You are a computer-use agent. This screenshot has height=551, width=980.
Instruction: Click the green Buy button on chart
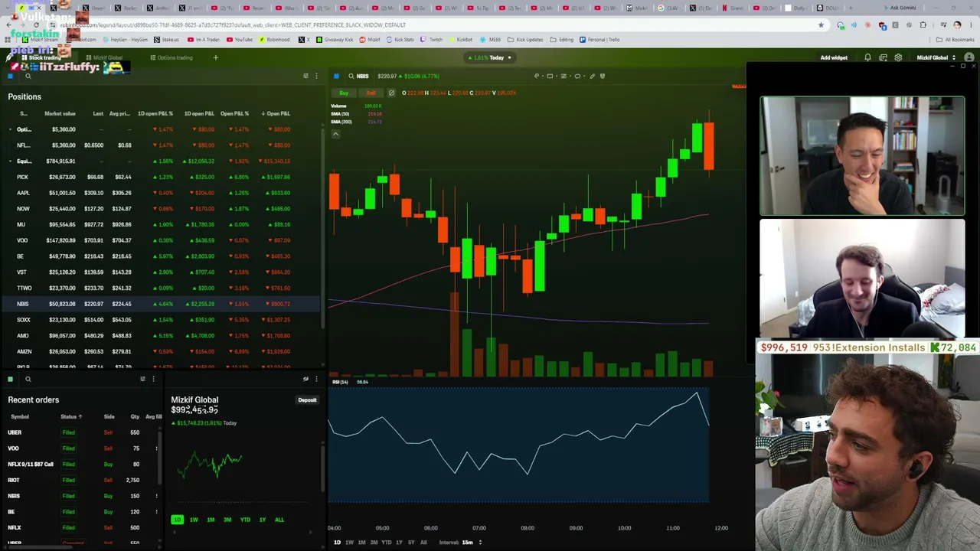[x=344, y=93]
